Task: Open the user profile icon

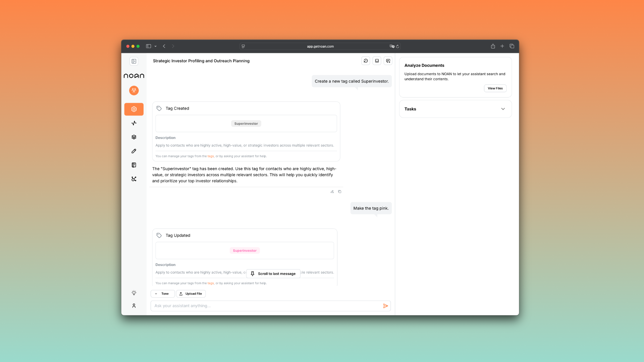Action: click(134, 306)
